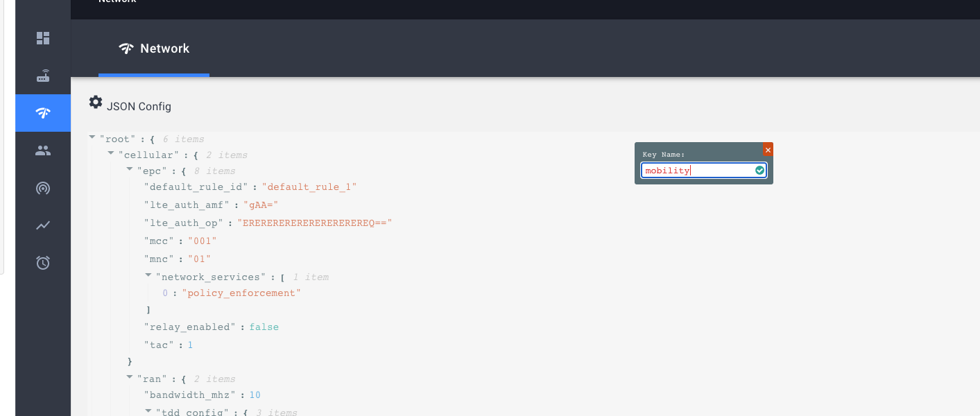The width and height of the screenshot is (980, 416).
Task: Confirm the key name with the green checkmark
Action: (759, 170)
